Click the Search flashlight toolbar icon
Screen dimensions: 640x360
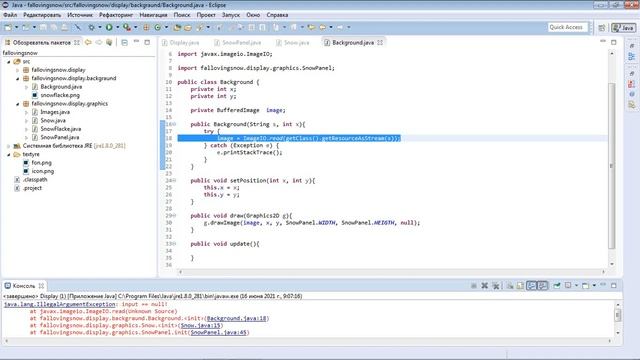pos(200,27)
